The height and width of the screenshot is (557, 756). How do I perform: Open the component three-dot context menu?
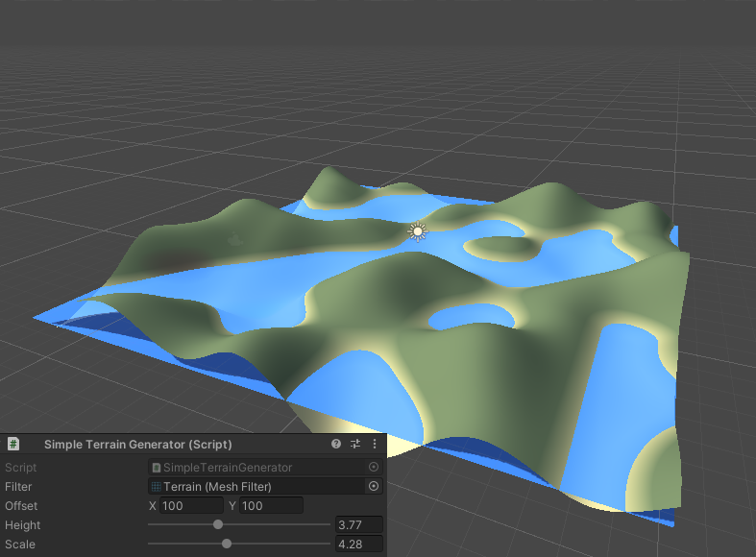pos(375,444)
